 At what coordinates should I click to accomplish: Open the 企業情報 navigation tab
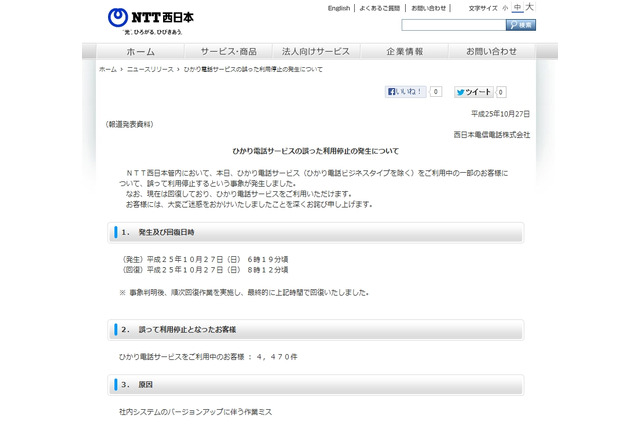[x=404, y=52]
